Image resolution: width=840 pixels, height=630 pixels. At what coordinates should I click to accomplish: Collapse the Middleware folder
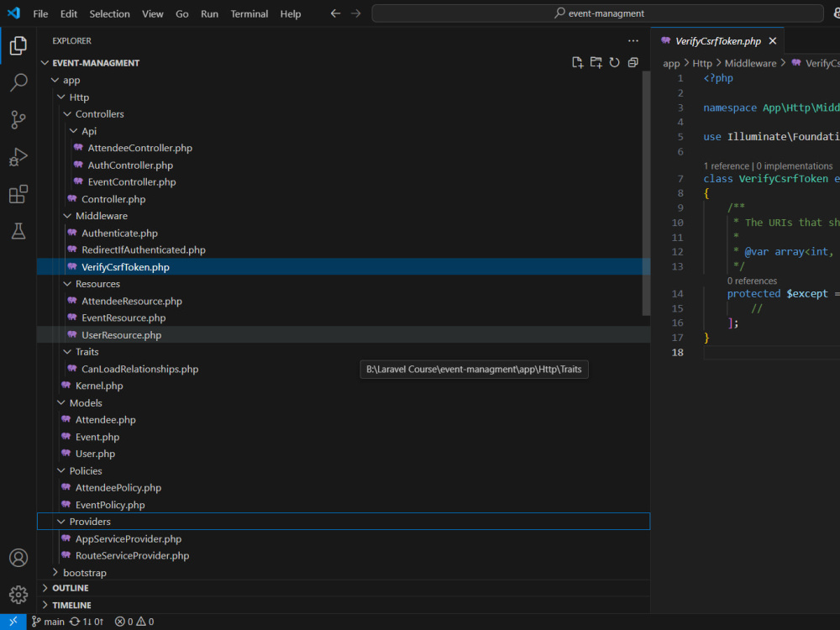coord(67,216)
